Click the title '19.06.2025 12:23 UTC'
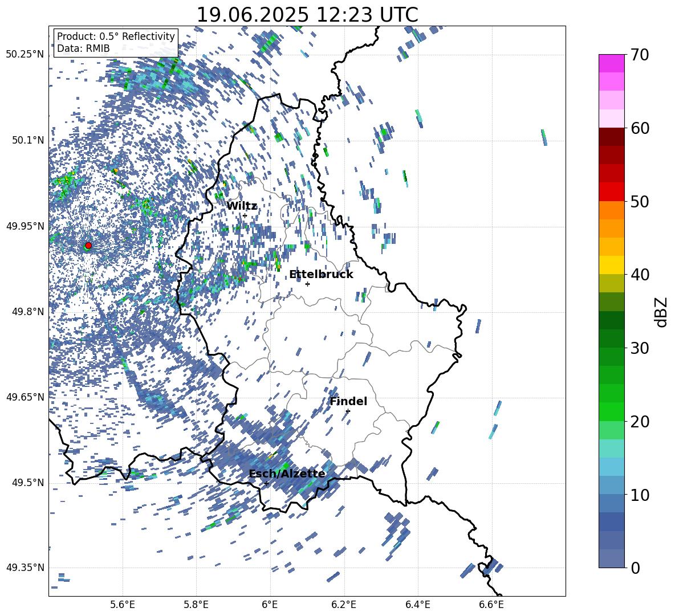Screen dimensions: 675x616 (x=307, y=15)
